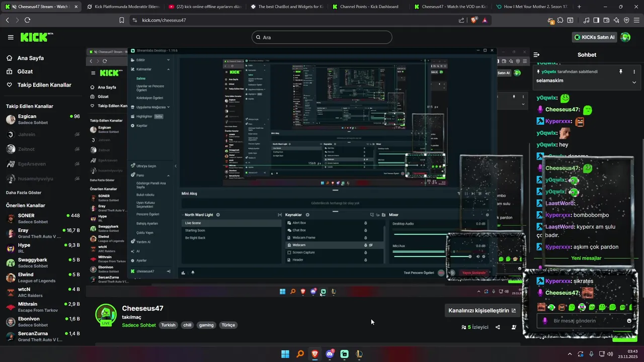Toggle the browser sidebar panel icon
Screen dimensions: 644x362
tap(596, 20)
